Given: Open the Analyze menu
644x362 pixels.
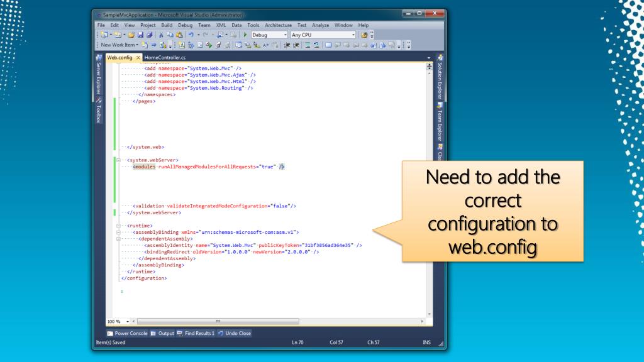Looking at the screenshot, I should click(320, 25).
